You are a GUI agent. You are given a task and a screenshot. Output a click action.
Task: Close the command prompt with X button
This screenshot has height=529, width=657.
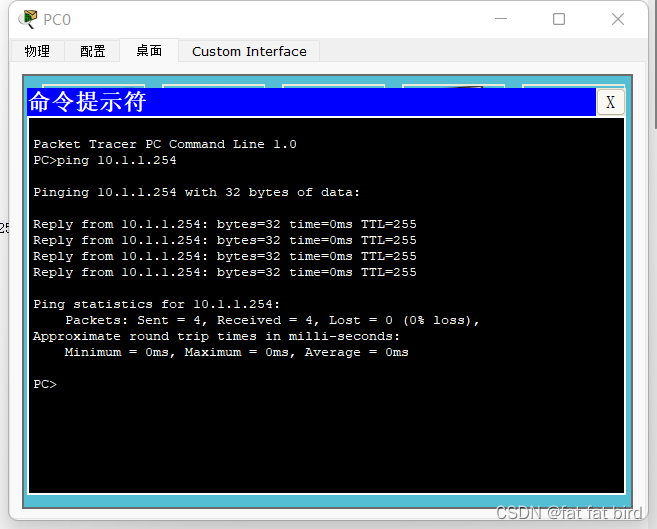pos(610,102)
